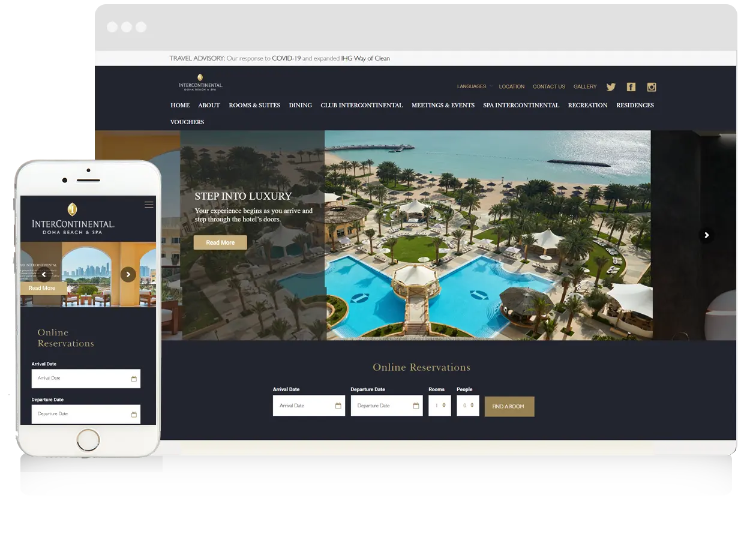
Task: Open the Vouchers menu item
Action: pos(187,122)
